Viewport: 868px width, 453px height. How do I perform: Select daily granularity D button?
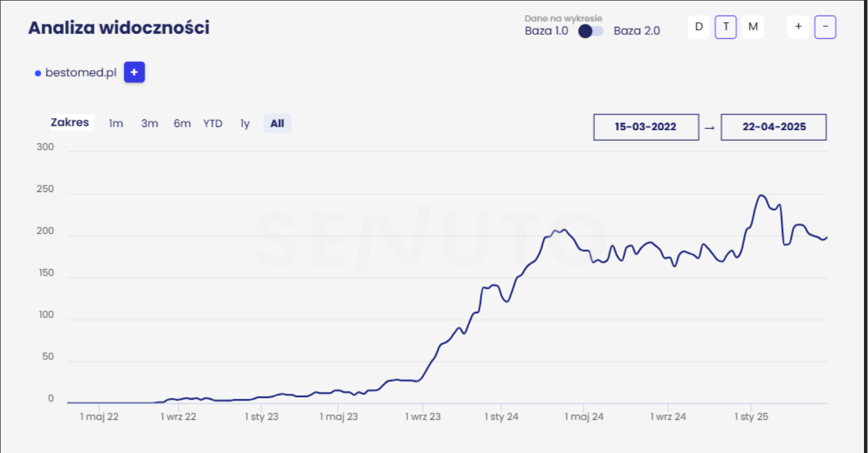(699, 27)
